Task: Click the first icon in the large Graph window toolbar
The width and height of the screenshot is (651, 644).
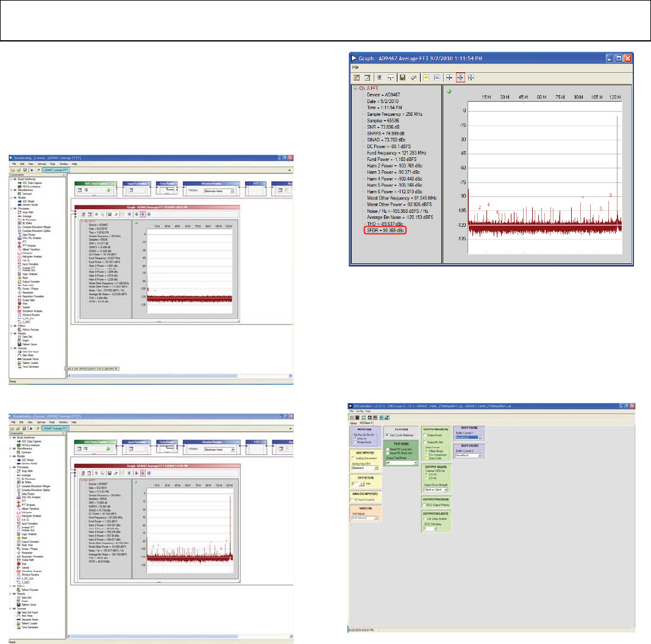Action: (356, 77)
